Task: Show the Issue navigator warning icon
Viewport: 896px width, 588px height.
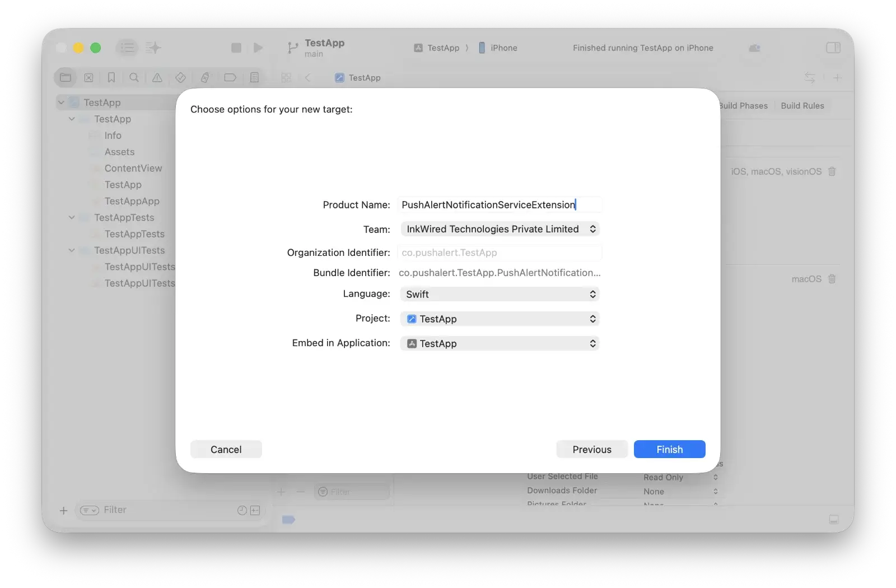Action: click(157, 78)
